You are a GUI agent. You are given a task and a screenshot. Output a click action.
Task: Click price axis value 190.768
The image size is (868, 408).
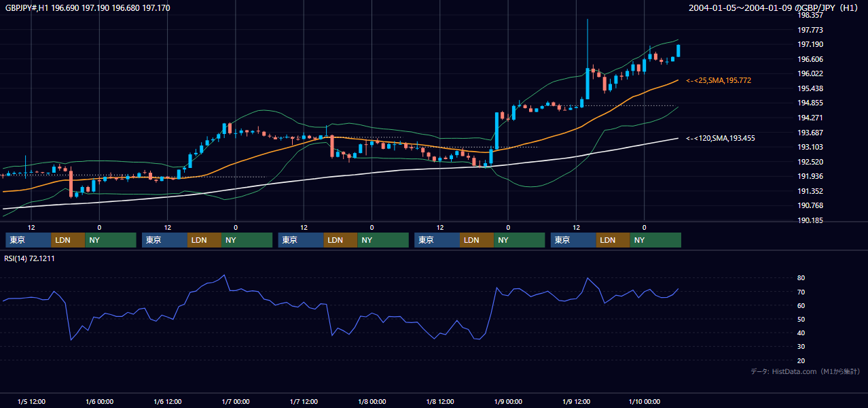tap(810, 205)
